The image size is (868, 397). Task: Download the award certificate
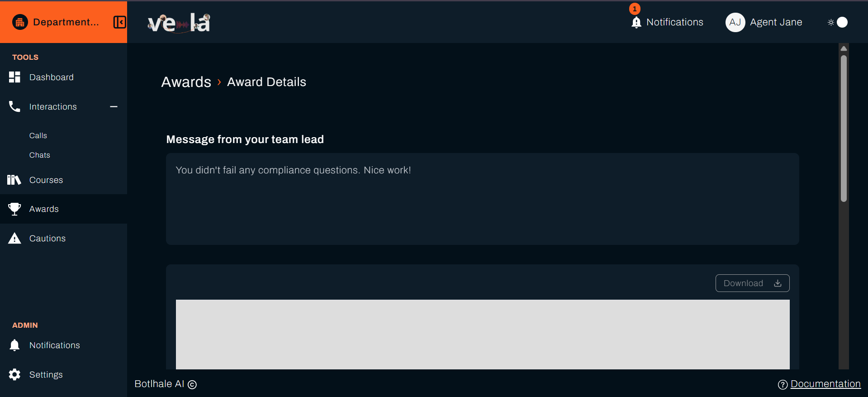(752, 283)
